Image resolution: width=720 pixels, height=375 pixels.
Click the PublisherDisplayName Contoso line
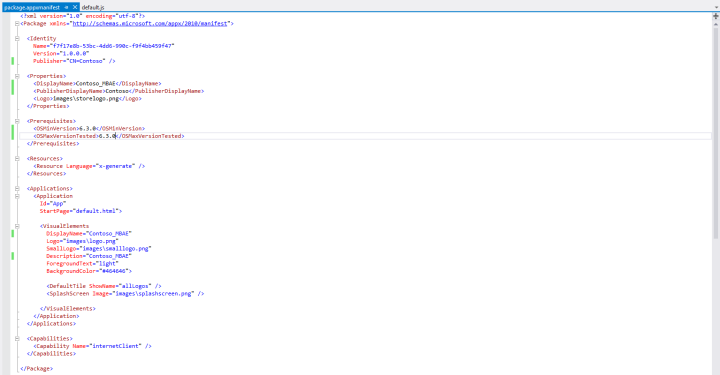[118, 91]
